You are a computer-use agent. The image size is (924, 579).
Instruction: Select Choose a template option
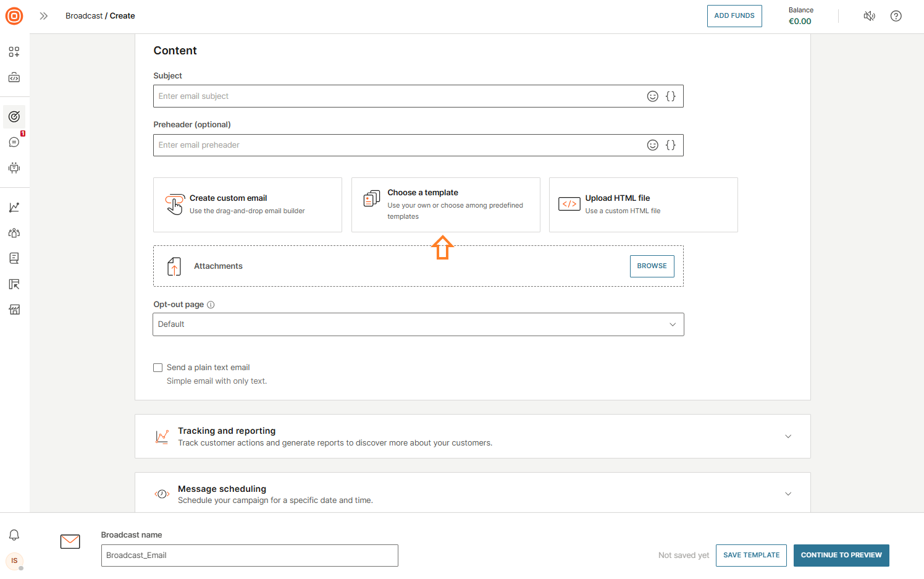pos(445,205)
